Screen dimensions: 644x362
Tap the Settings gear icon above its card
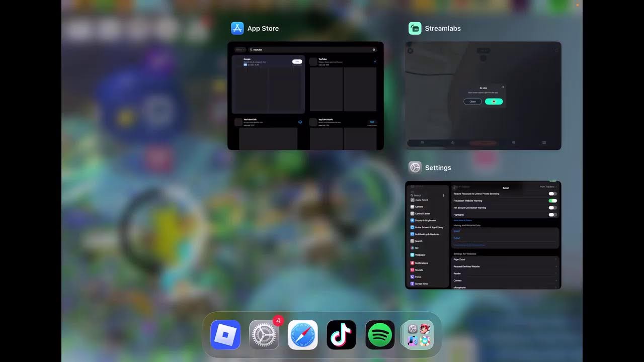[415, 167]
